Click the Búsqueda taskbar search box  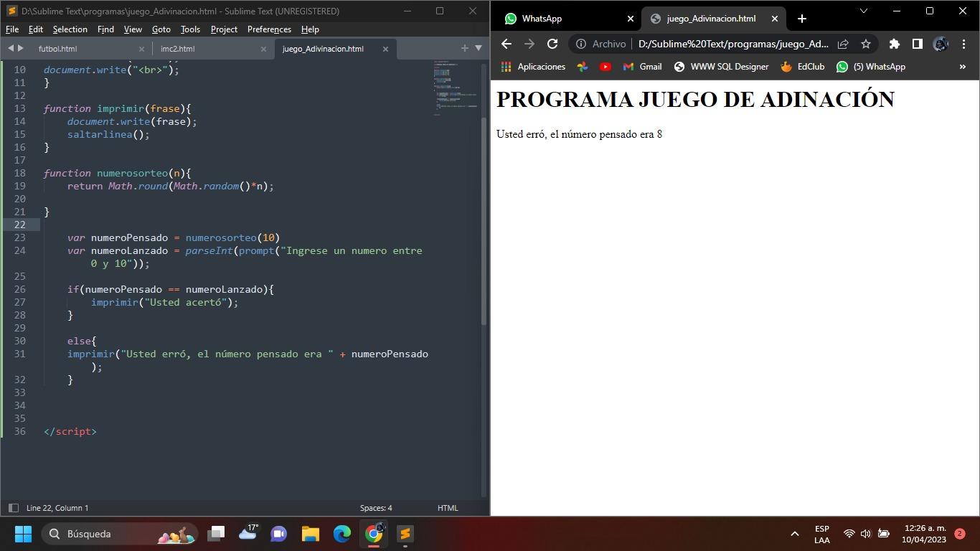[x=118, y=534]
